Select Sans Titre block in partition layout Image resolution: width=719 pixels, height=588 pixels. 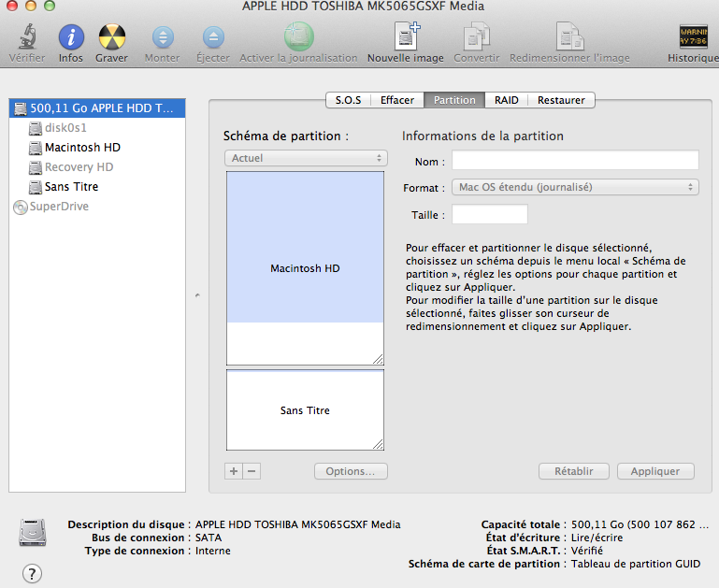pos(305,410)
